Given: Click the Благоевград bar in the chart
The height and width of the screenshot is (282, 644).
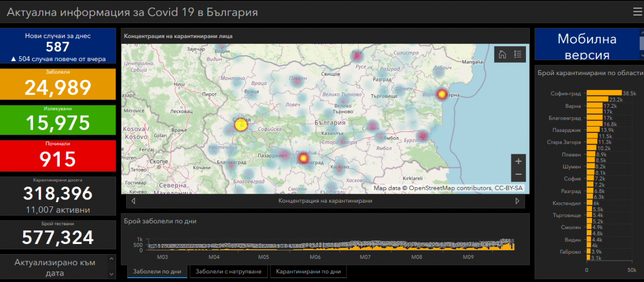Looking at the screenshot, I should click(594, 118).
